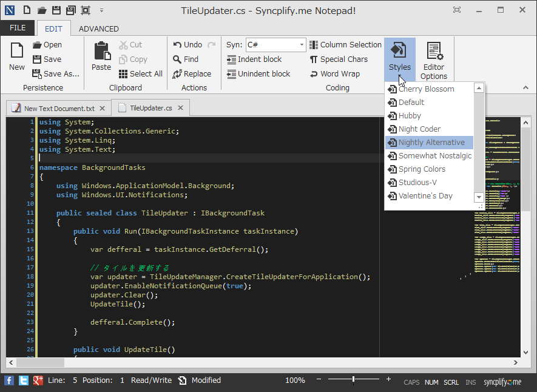Click Select All in Clipboard group
The width and height of the screenshot is (537, 392).
point(140,74)
